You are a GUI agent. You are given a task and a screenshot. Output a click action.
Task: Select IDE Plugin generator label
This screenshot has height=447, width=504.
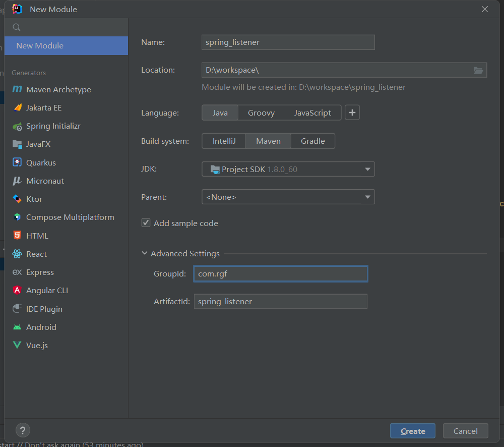44,309
